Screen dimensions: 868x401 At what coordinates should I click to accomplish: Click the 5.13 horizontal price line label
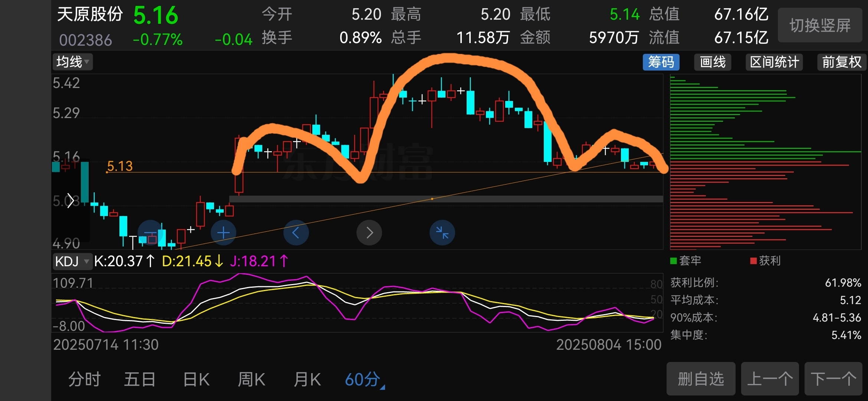120,166
